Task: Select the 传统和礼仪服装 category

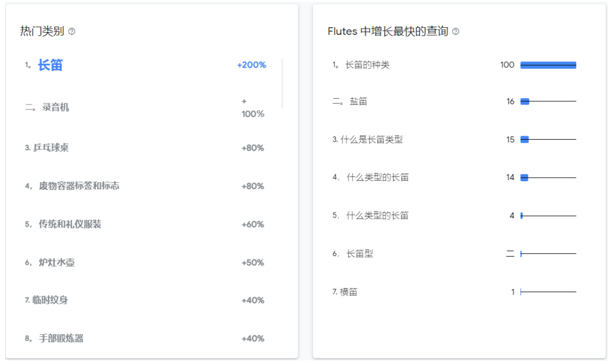Action: [x=70, y=224]
